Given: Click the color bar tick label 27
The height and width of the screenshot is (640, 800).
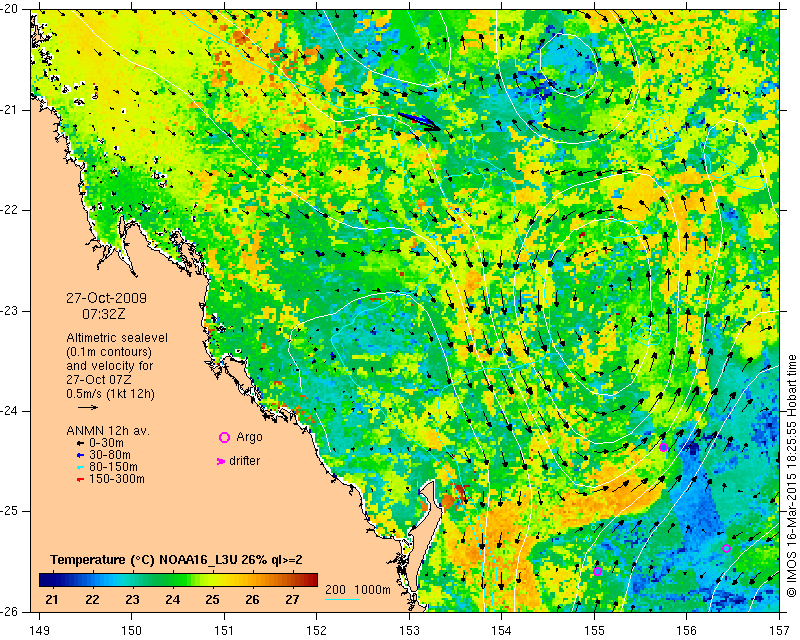Looking at the screenshot, I should (292, 599).
